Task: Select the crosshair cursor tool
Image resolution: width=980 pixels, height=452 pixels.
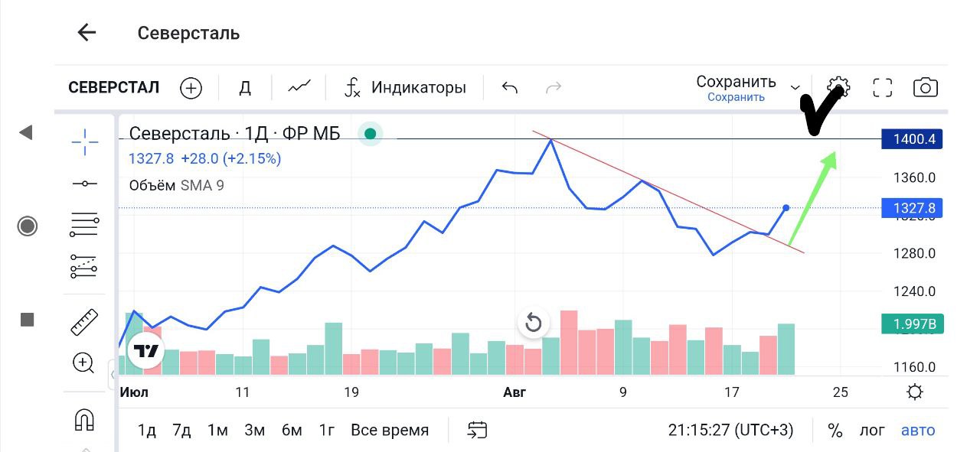Action: [x=84, y=142]
